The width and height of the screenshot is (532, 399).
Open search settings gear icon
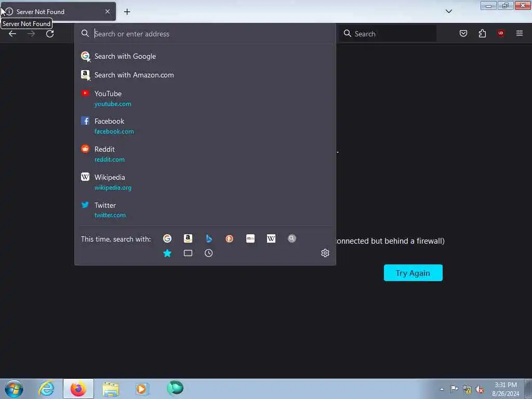(x=325, y=253)
